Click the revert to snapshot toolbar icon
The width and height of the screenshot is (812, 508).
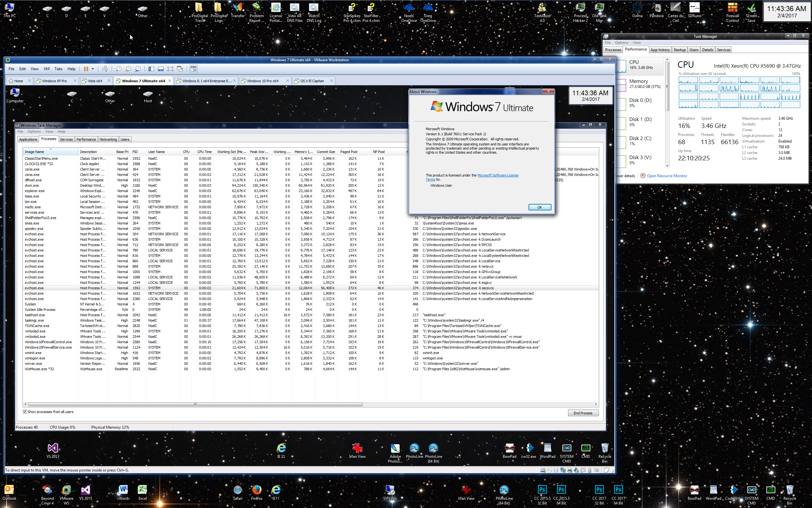128,69
